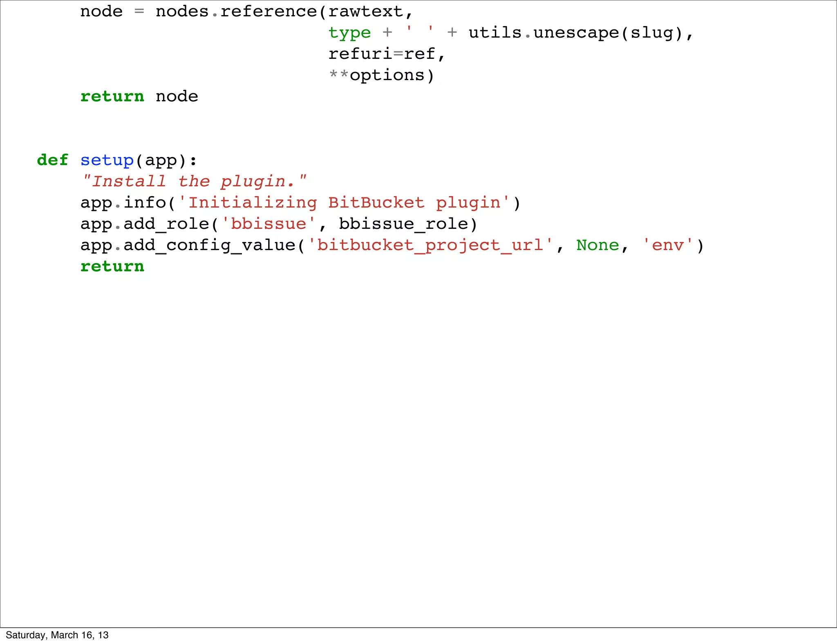Image resolution: width=837 pixels, height=644 pixels.
Task: Click the red 'env' string
Action: tap(668, 245)
